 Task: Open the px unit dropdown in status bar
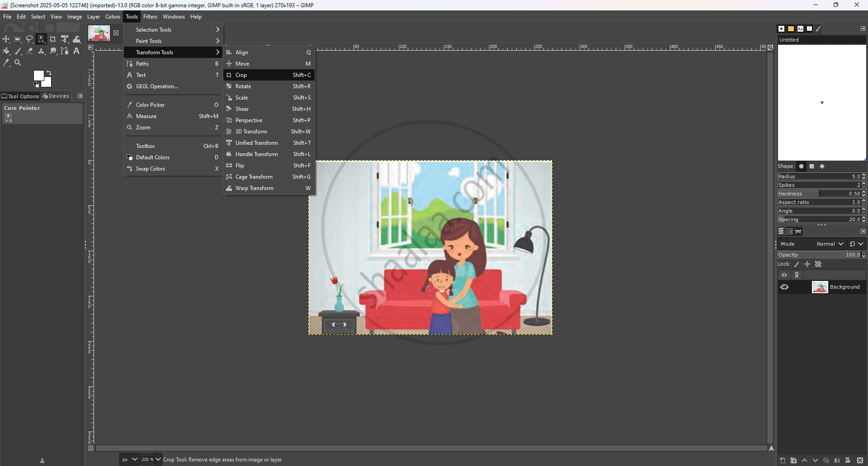click(x=129, y=459)
